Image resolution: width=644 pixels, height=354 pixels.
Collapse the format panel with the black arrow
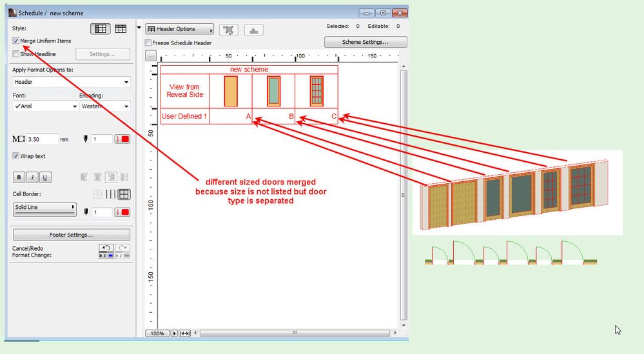pyautogui.click(x=139, y=28)
